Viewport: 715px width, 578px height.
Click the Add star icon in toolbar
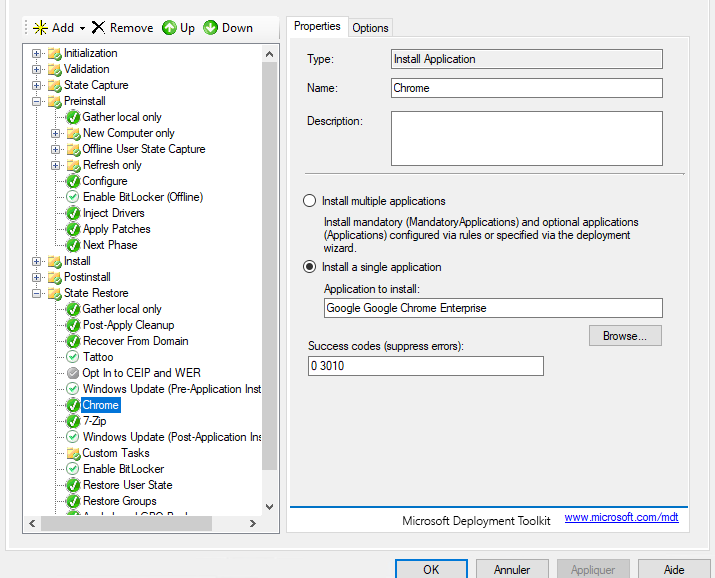pos(40,28)
